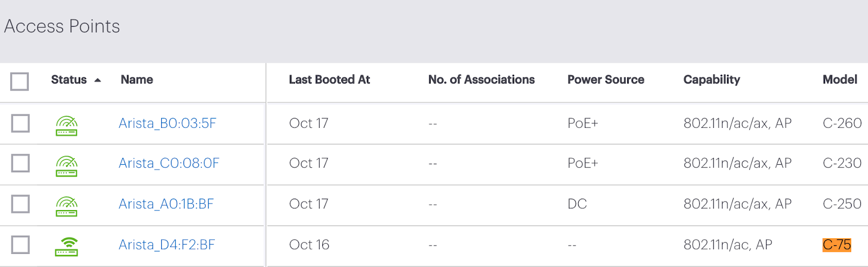Open the Arista_C0:08:0F access point link

pyautogui.click(x=169, y=163)
